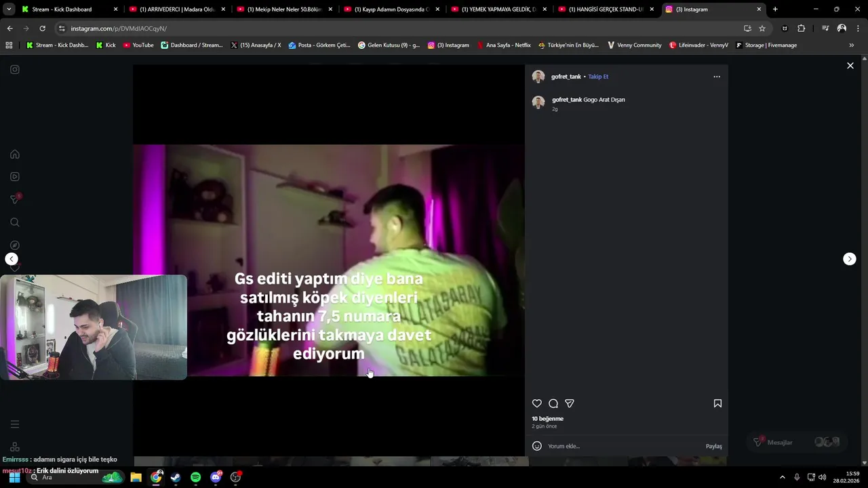Open gofret_tank username in caption

(567, 100)
